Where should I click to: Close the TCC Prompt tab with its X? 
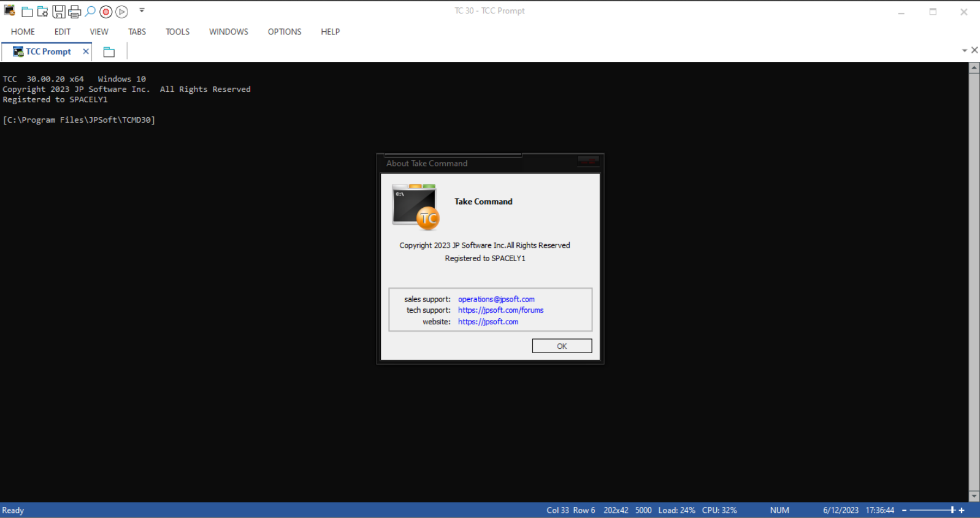[86, 51]
